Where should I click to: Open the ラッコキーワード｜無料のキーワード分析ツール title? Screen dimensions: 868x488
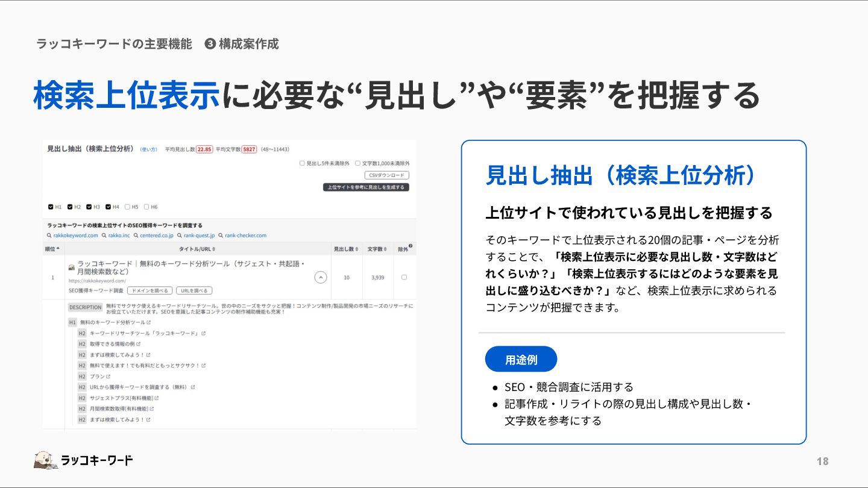[192, 267]
